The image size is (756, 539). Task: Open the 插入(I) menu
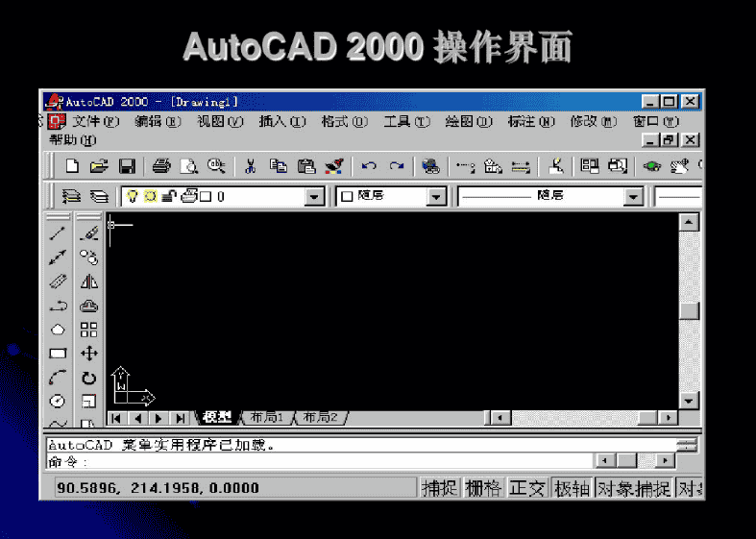282,121
